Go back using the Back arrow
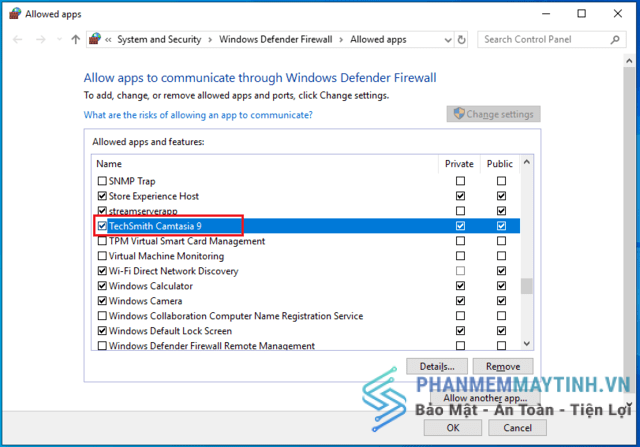The image size is (640, 447). [x=18, y=40]
